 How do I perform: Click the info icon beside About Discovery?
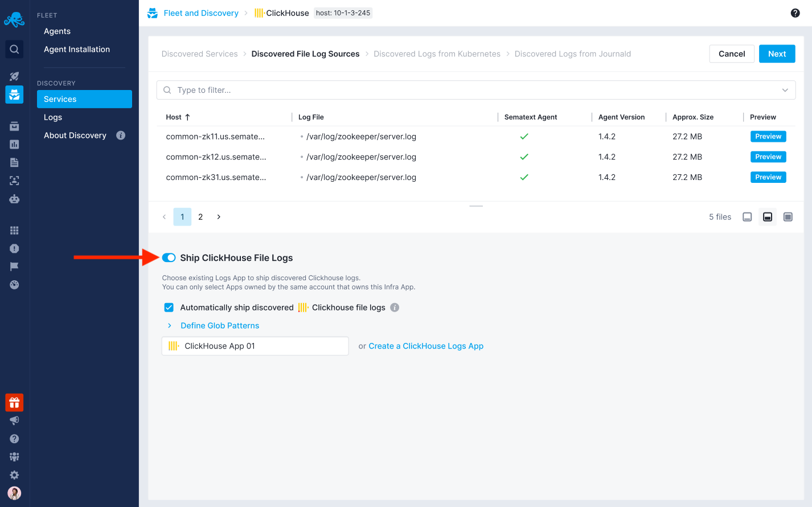tap(121, 136)
